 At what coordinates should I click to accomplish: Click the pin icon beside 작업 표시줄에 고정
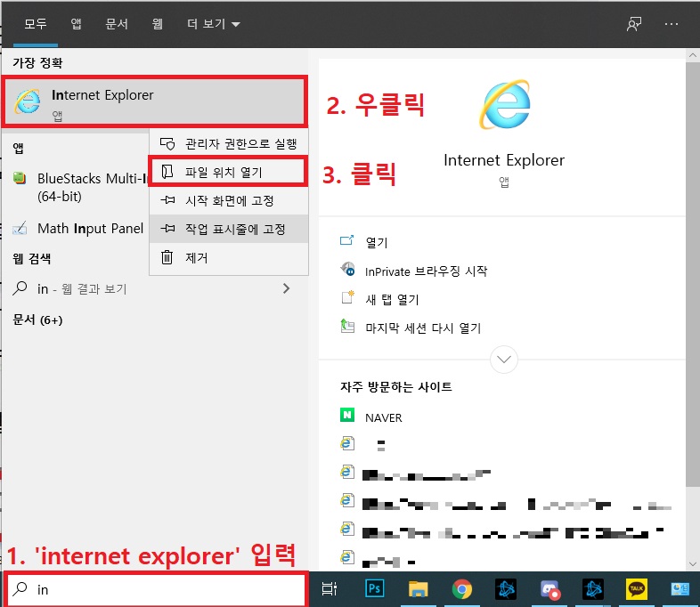pyautogui.click(x=167, y=229)
